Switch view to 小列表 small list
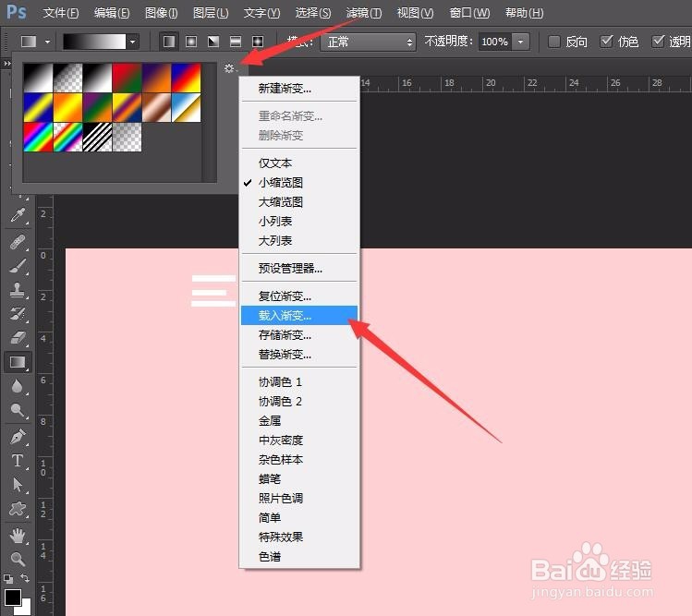The image size is (692, 616). tap(299, 221)
